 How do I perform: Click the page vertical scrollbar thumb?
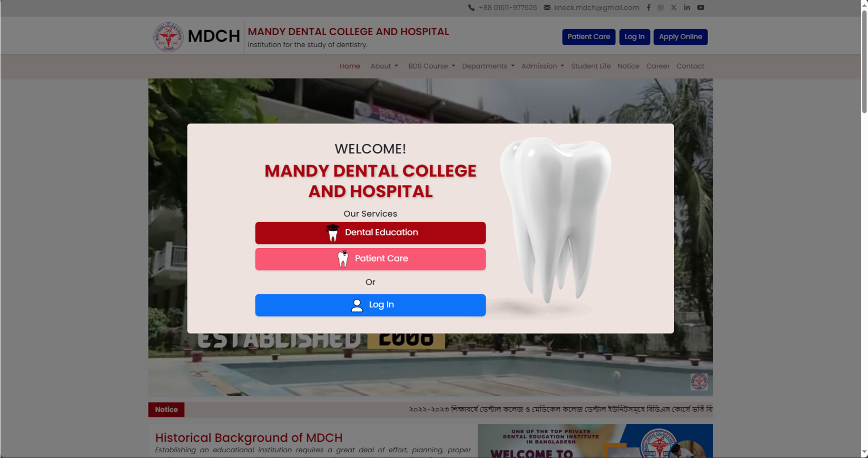(x=864, y=61)
